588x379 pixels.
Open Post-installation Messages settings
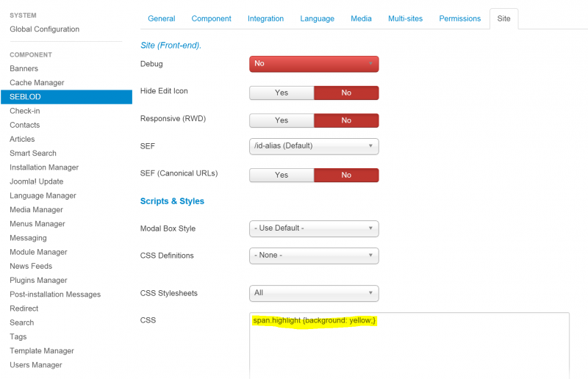pyautogui.click(x=55, y=295)
